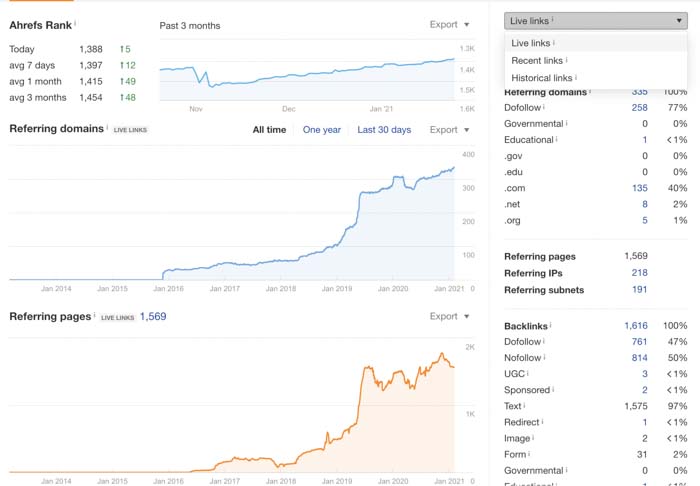Click info icon beside Governmental referring domains
Screen dimensions: 700x486
[567, 122]
